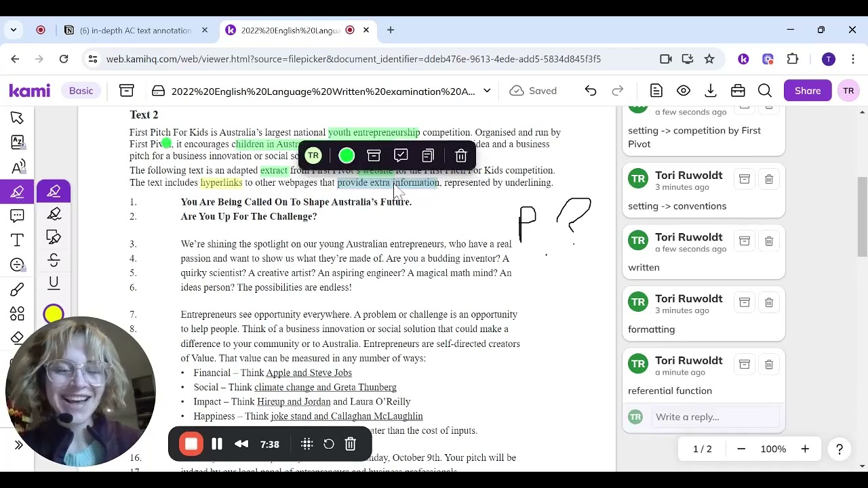Delete the 'referential function' comment

[x=769, y=365]
